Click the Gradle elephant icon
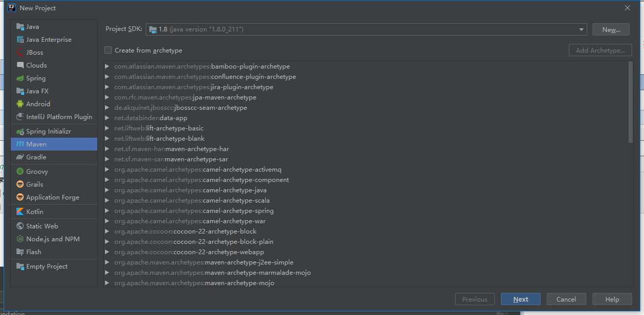This screenshot has height=315, width=644. click(x=20, y=157)
